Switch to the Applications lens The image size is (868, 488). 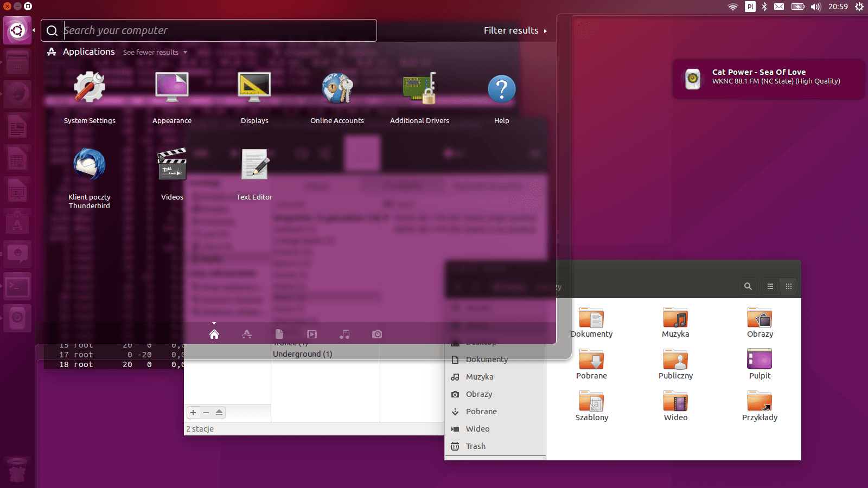coord(247,334)
